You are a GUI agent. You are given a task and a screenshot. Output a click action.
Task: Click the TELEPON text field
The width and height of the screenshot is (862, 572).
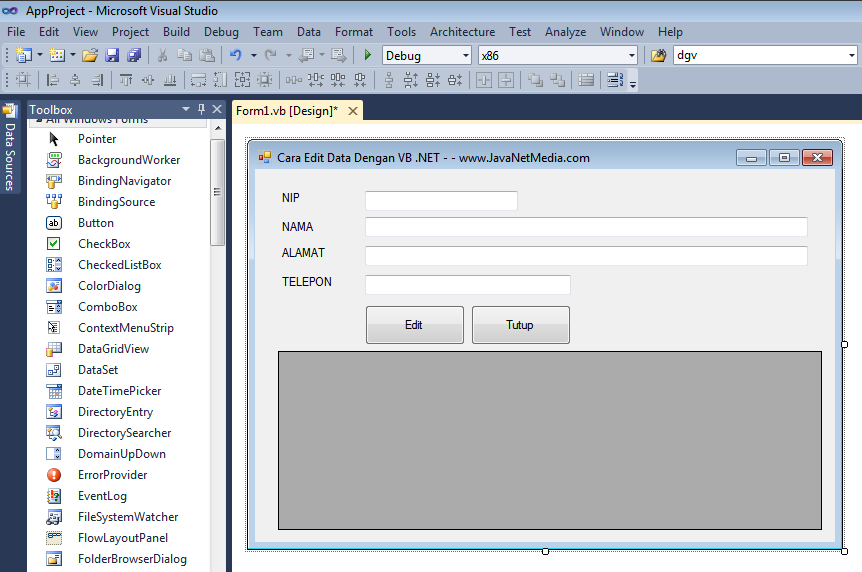pos(467,285)
